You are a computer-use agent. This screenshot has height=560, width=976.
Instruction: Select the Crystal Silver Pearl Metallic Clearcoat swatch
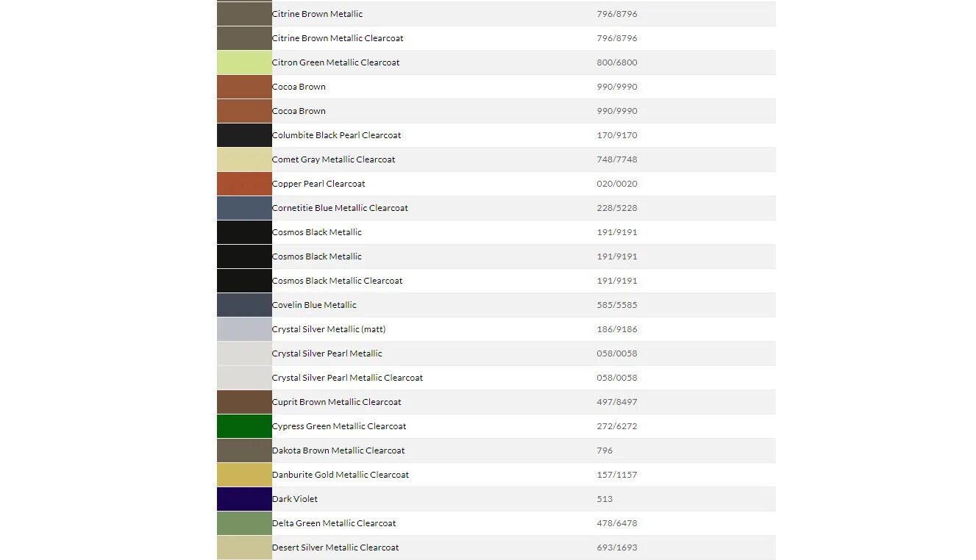[244, 378]
